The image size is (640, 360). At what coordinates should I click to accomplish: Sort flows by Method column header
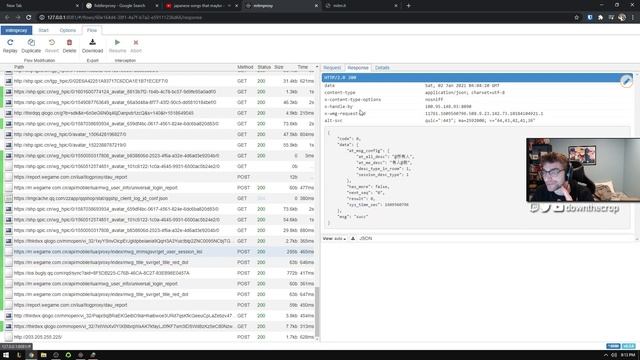(245, 67)
